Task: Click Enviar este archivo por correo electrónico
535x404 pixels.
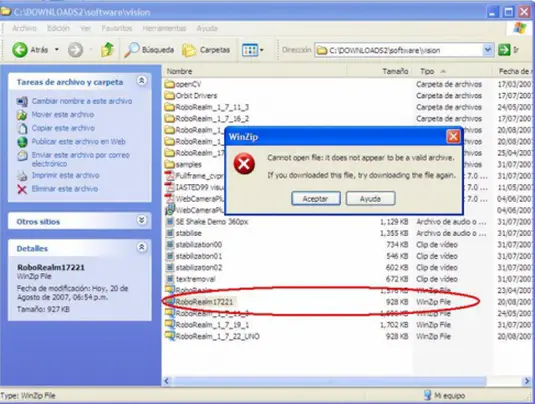Action: point(81,159)
